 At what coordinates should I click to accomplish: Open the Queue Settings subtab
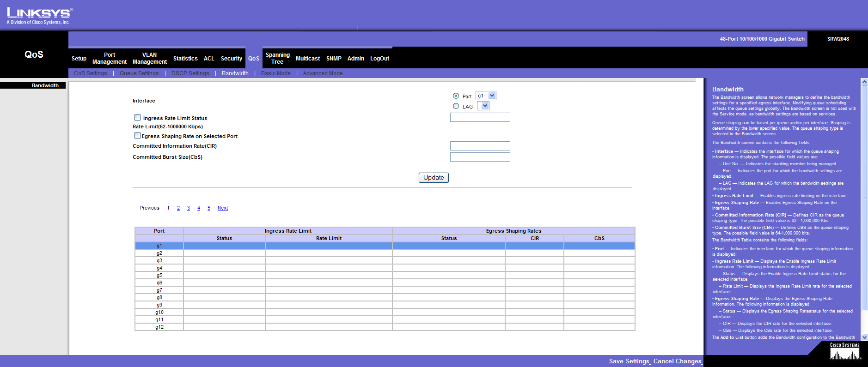click(x=139, y=73)
